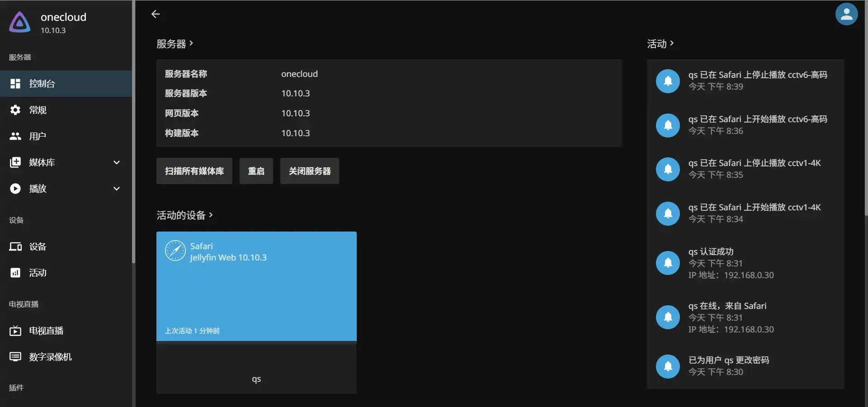The image size is (868, 407).
Task: Open the 服务器 section heading link
Action: click(x=175, y=44)
